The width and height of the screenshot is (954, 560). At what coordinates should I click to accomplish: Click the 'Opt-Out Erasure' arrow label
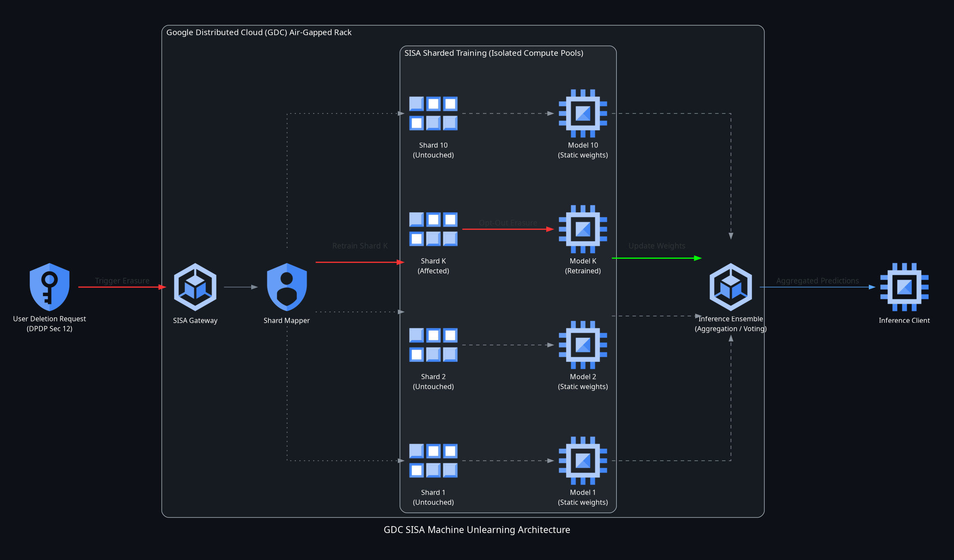[508, 223]
